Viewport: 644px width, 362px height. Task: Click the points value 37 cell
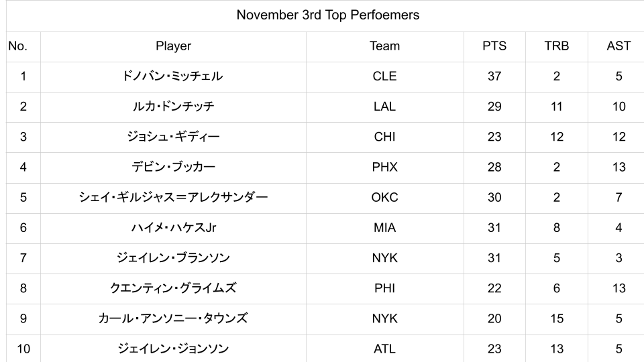click(x=494, y=76)
